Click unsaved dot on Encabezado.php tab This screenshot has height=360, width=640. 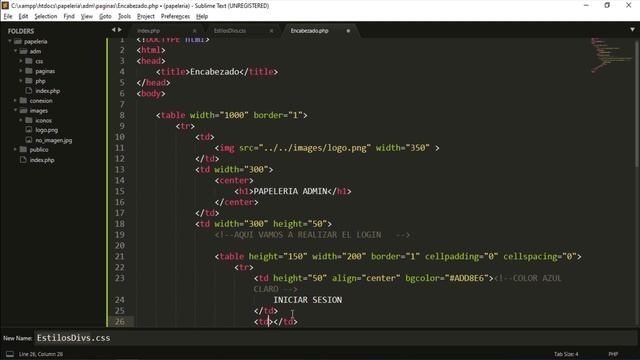point(348,31)
